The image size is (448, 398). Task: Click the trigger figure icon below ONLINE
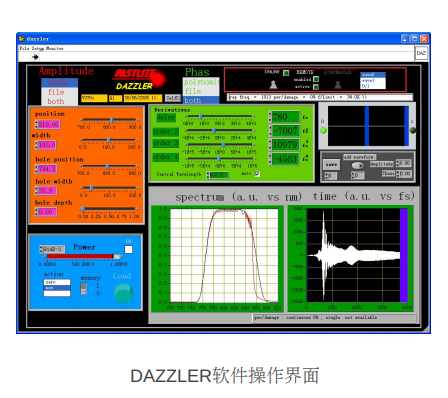click(x=273, y=85)
